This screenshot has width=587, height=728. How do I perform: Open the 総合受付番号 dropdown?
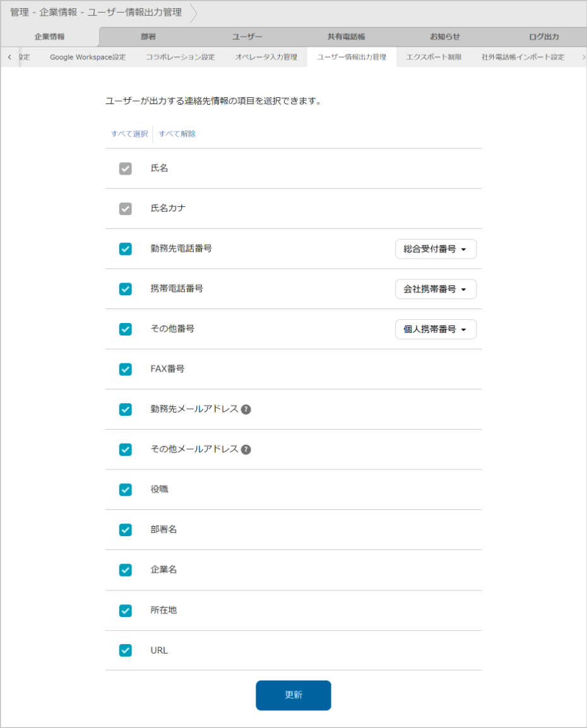(x=436, y=249)
